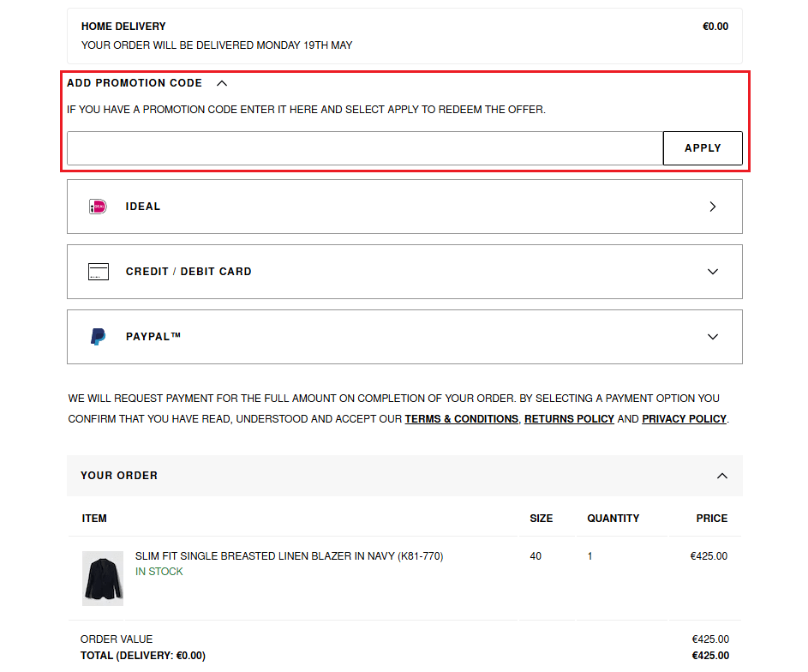Screen dimensions: 808x672
Task: Click the Add Promotion Code heading
Action: [135, 83]
